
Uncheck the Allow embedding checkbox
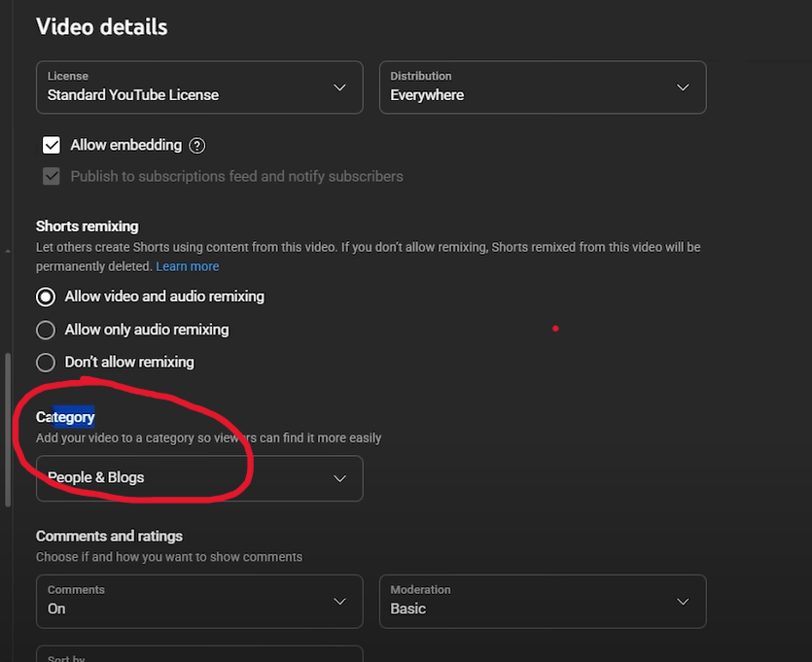click(51, 145)
